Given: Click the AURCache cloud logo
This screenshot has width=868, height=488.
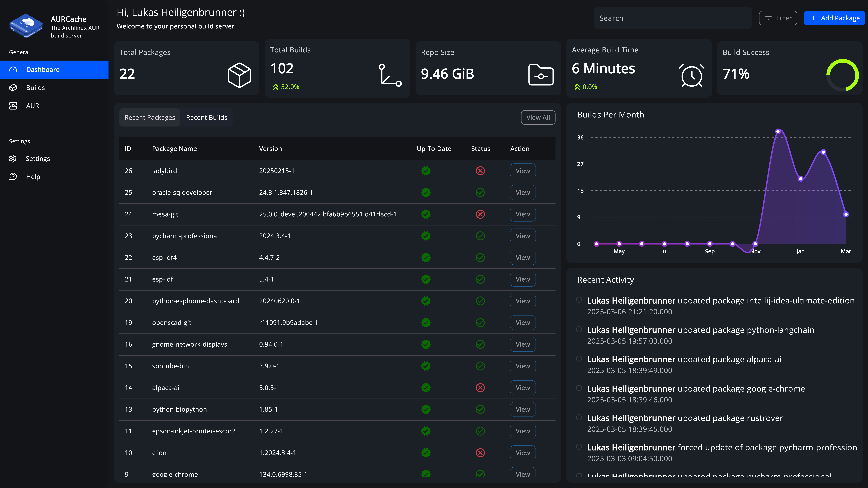Looking at the screenshot, I should (x=26, y=26).
